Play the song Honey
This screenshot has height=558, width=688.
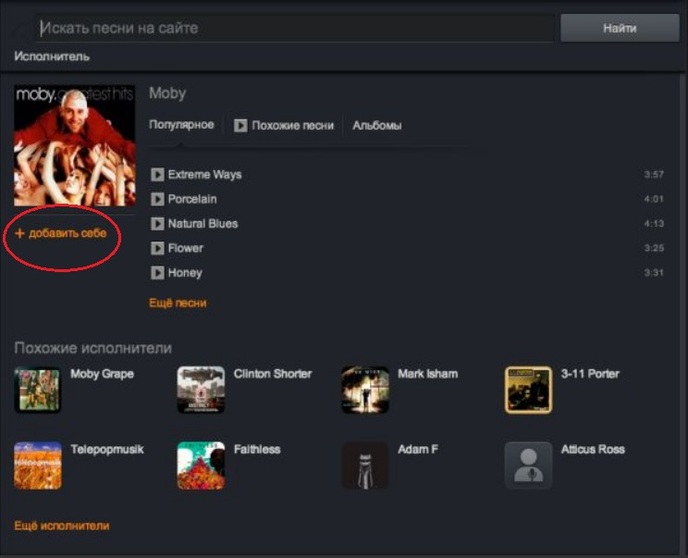tap(157, 273)
